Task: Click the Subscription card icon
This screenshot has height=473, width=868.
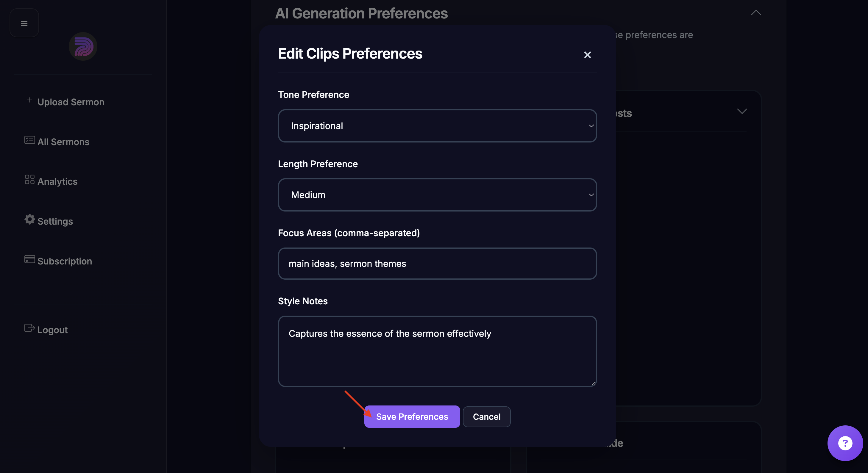Action: point(30,259)
